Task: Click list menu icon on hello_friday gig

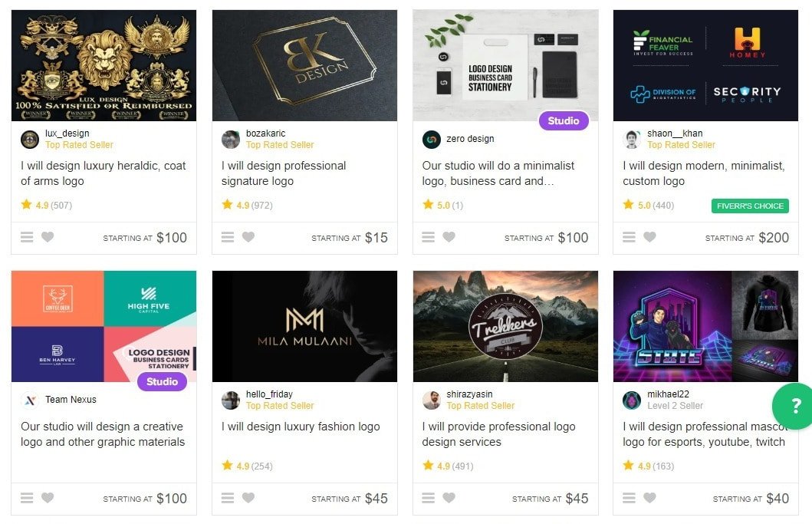Action: (x=228, y=498)
